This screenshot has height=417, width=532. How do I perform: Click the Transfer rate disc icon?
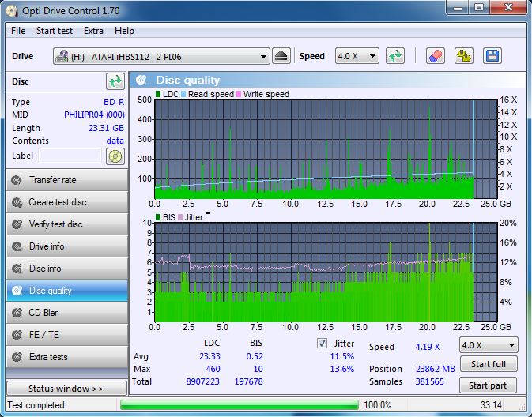(17, 180)
